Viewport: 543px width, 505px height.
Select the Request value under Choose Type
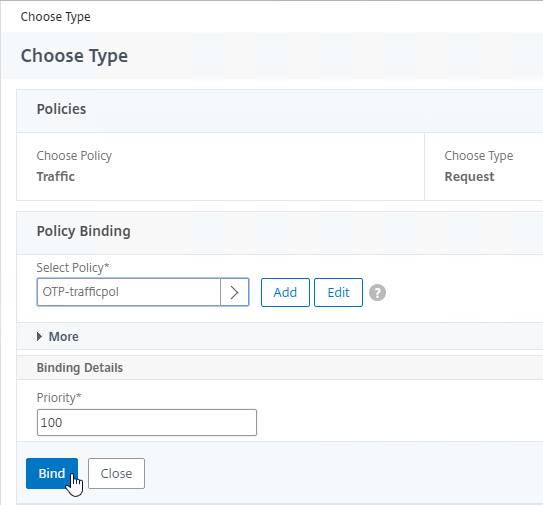pyautogui.click(x=469, y=177)
